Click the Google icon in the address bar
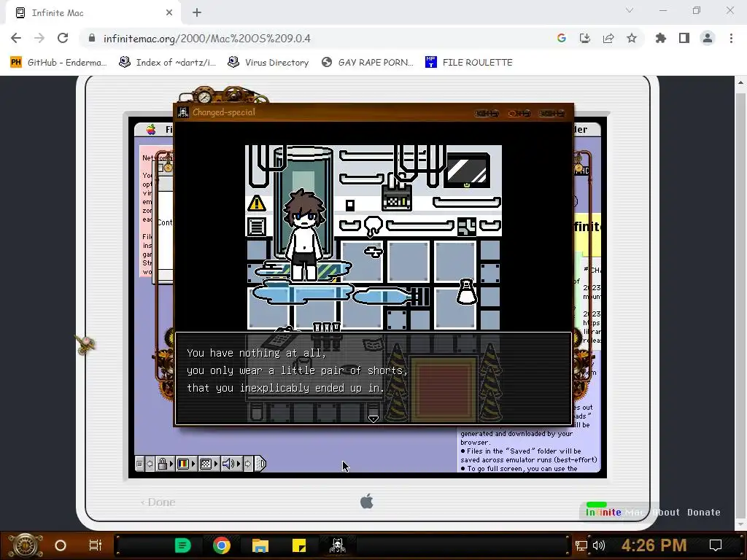 point(561,38)
